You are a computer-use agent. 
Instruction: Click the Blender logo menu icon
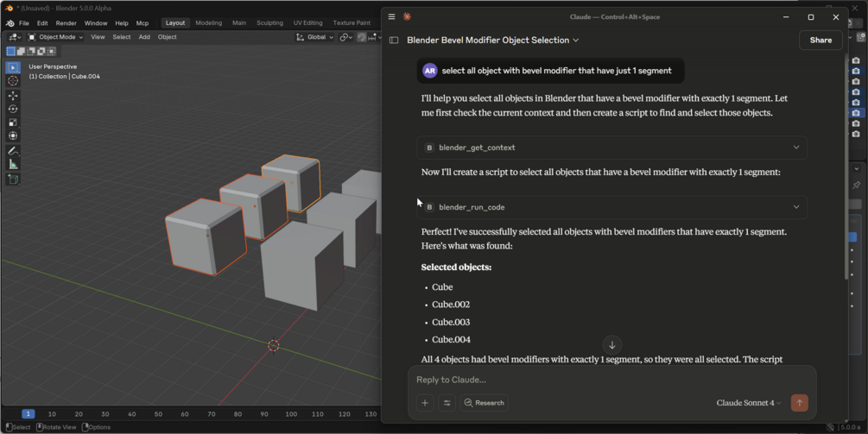click(x=10, y=23)
